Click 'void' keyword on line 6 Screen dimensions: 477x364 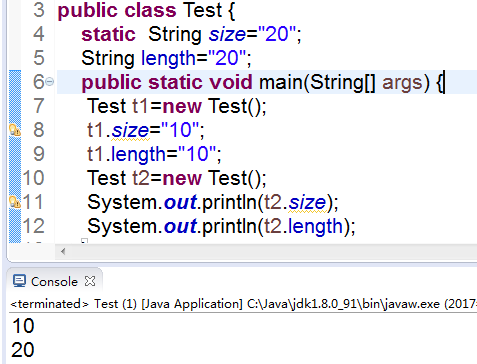coord(230,82)
